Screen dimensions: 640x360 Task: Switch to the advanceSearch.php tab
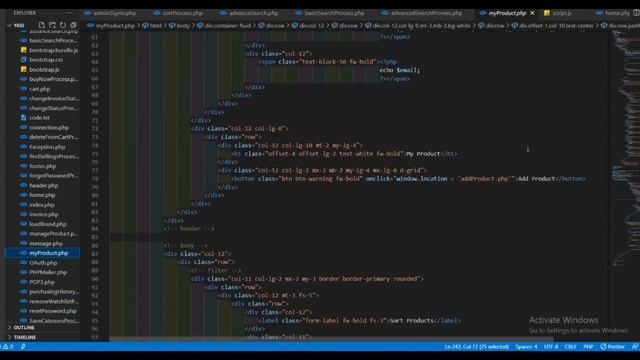(249, 13)
